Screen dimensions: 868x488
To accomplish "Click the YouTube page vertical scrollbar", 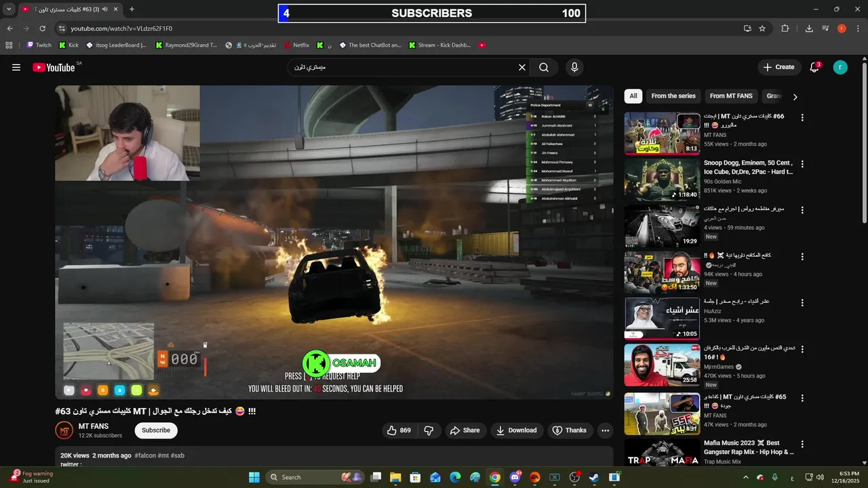I will pyautogui.click(x=864, y=142).
